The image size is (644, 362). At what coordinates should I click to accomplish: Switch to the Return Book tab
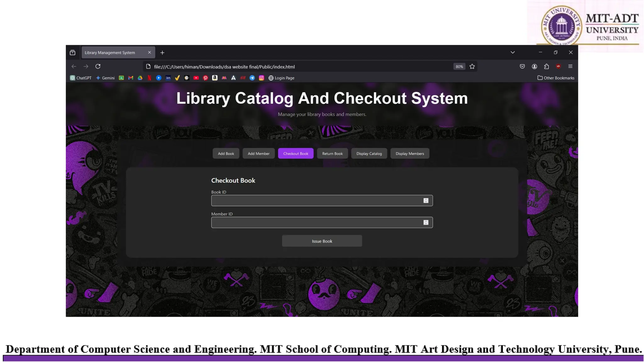(332, 154)
